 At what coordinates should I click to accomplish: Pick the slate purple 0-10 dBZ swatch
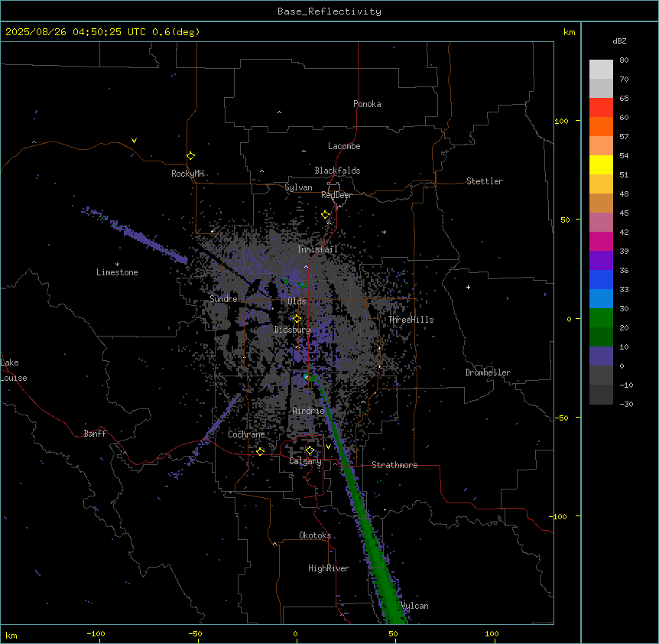(x=601, y=356)
